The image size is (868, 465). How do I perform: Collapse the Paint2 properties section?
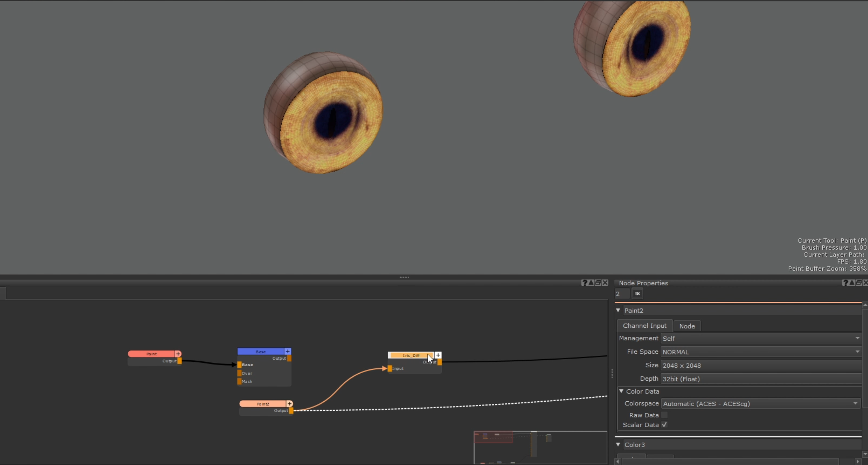pyautogui.click(x=618, y=310)
